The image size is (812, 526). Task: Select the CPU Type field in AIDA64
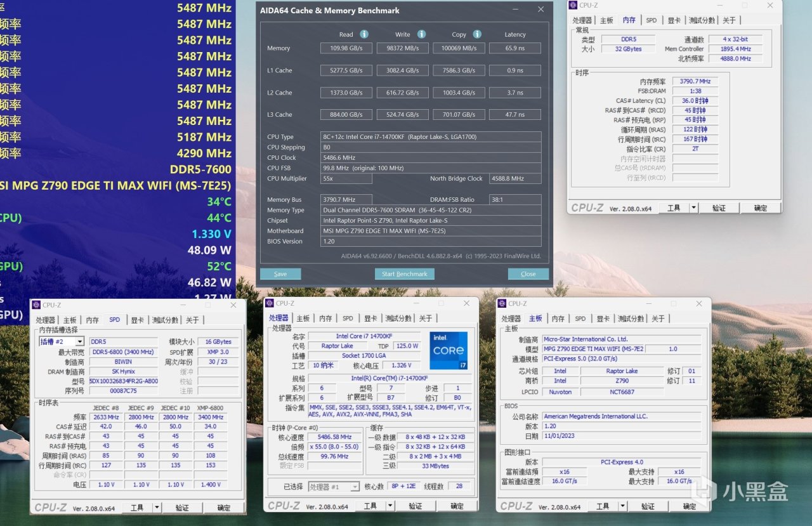point(431,136)
